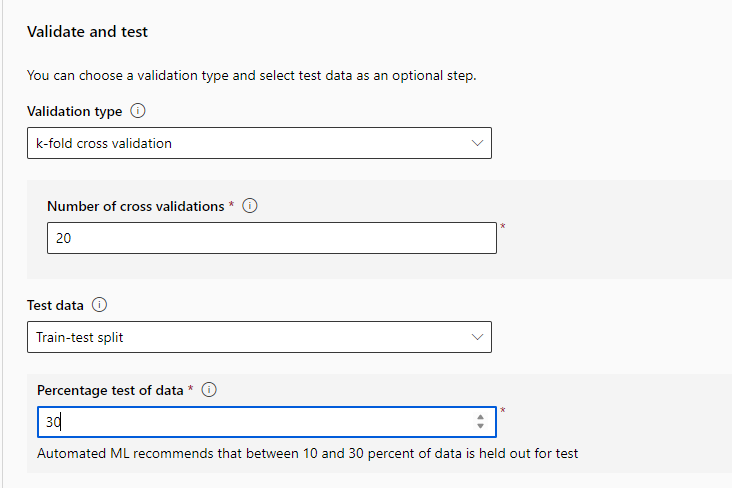Click the Test data dropdown chevron
This screenshot has width=732, height=488.
pyautogui.click(x=477, y=337)
